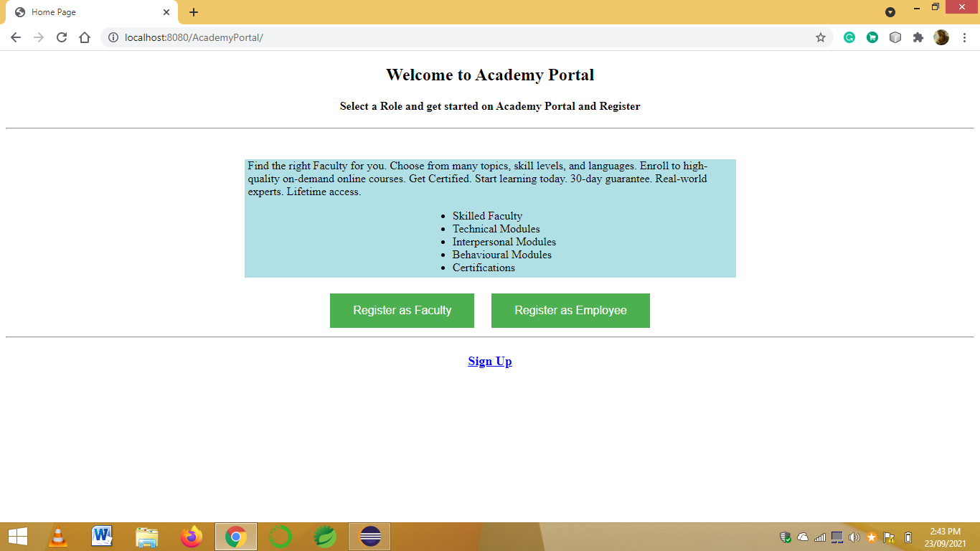Open the Chrome extensions puzzle icon
This screenshot has height=551, width=980.
(x=918, y=37)
